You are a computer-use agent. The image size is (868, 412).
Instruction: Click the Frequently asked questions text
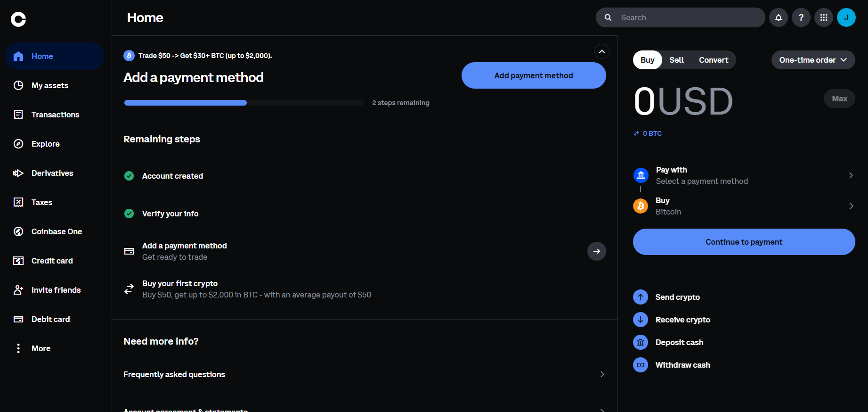pyautogui.click(x=174, y=374)
